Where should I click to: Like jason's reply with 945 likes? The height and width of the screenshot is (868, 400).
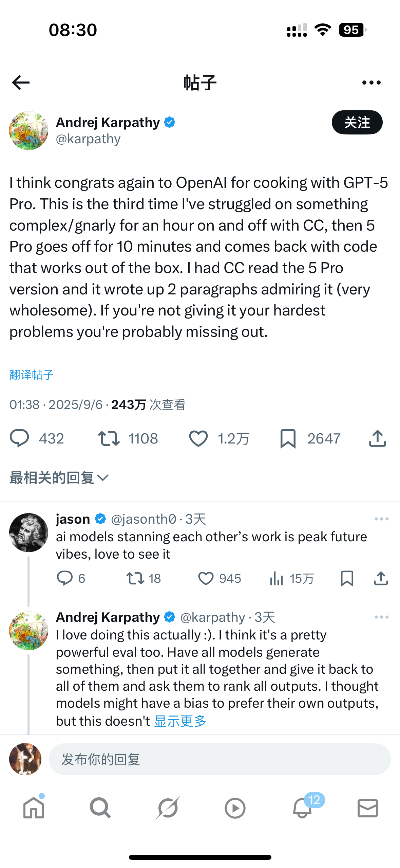coord(206,578)
